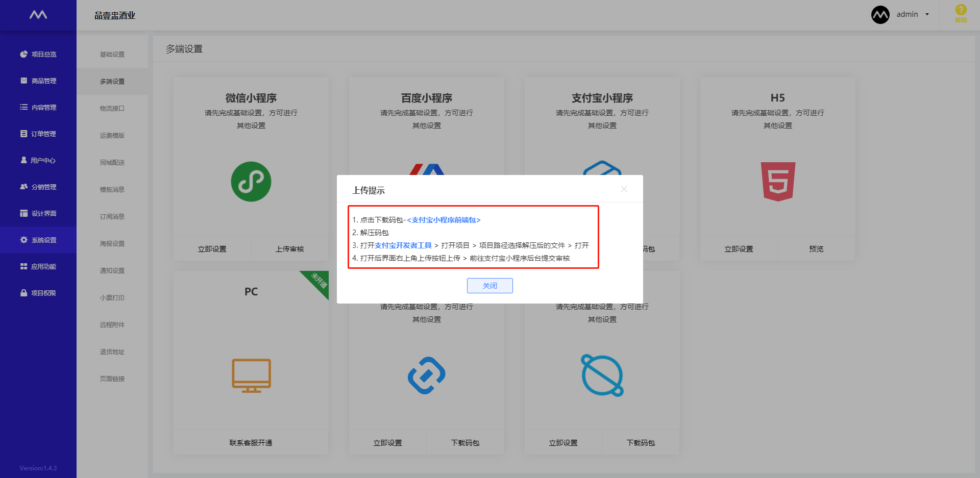This screenshot has height=478, width=980.
Task: Click the blue chain-link mini program logo
Action: point(427,375)
